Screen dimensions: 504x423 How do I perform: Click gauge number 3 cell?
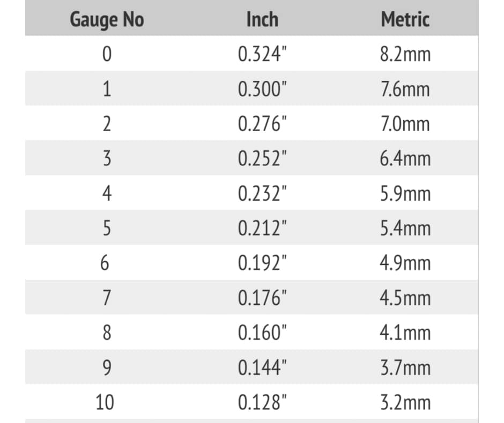(x=107, y=158)
